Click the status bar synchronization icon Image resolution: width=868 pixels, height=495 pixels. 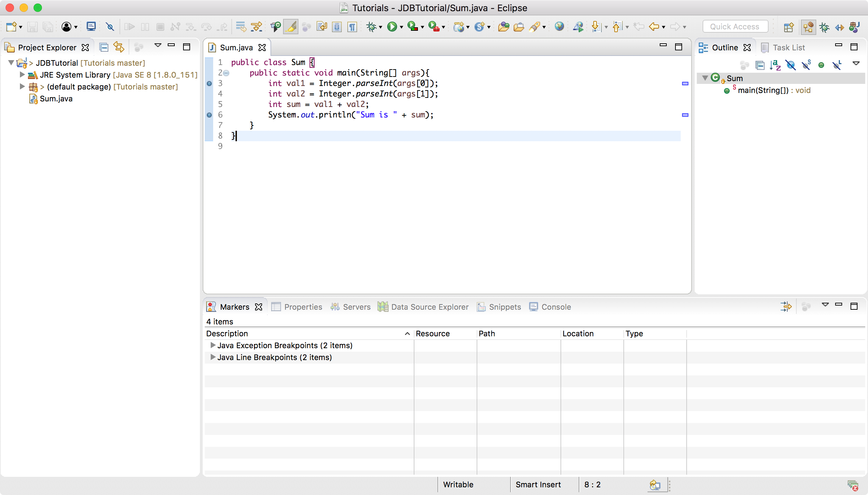(655, 485)
